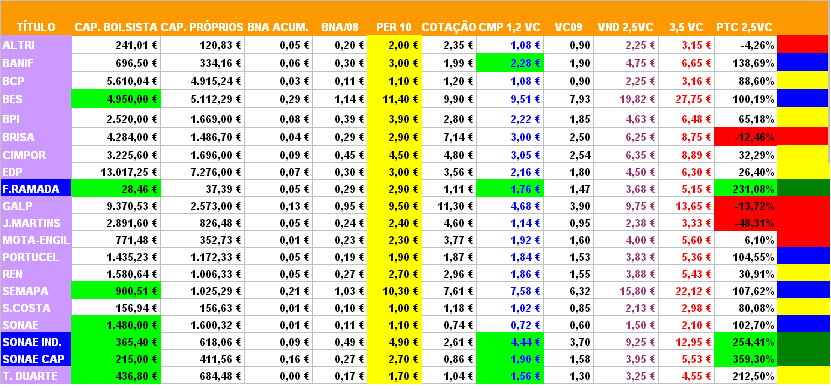Click blue color cell in SONAE row
The image size is (831, 389).
click(x=803, y=324)
